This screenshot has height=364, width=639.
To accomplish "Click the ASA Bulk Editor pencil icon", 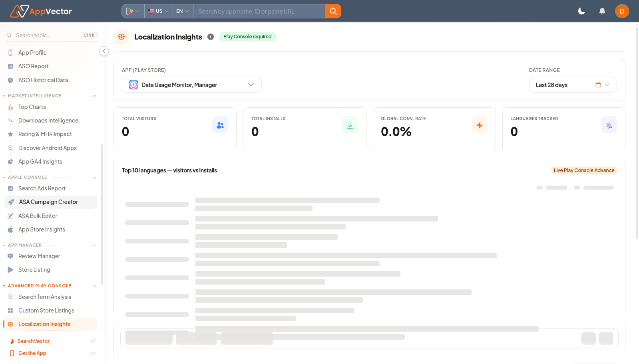I will pos(10,216).
